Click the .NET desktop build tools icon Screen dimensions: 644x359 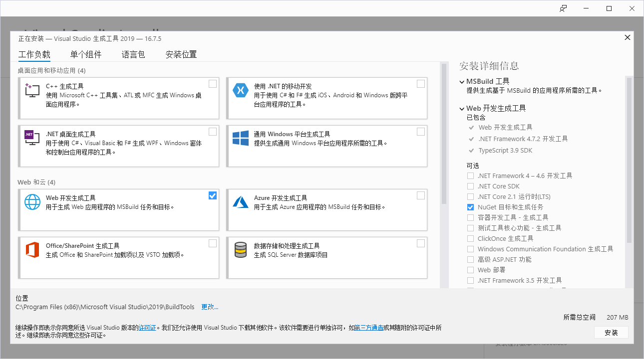(x=32, y=138)
